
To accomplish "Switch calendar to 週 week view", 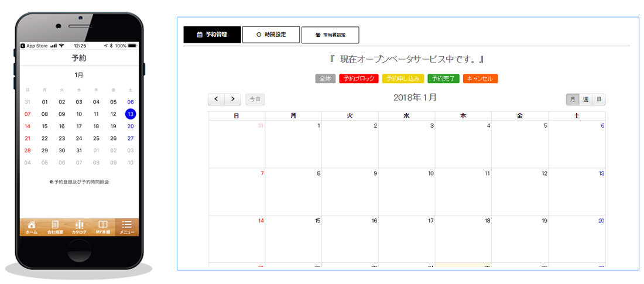I will [x=585, y=100].
